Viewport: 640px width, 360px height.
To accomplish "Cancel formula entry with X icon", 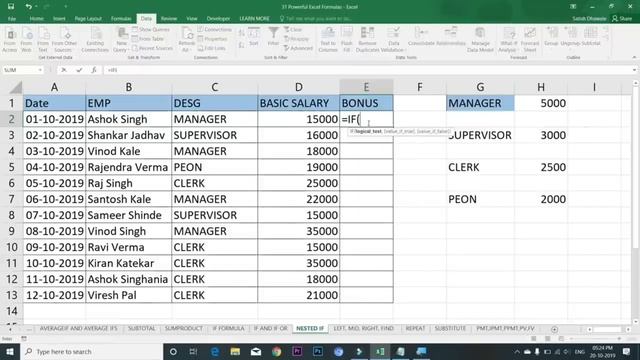I will 64,70.
